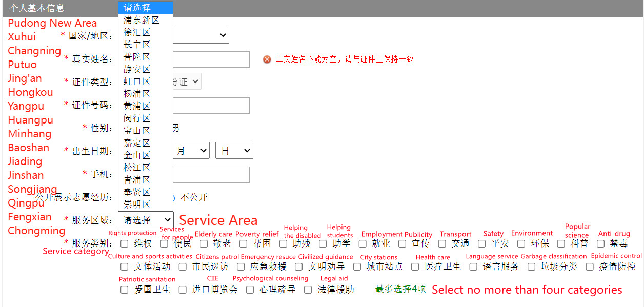The width and height of the screenshot is (644, 307).
Task: Choose 嘉定区 from the list
Action: click(146, 143)
